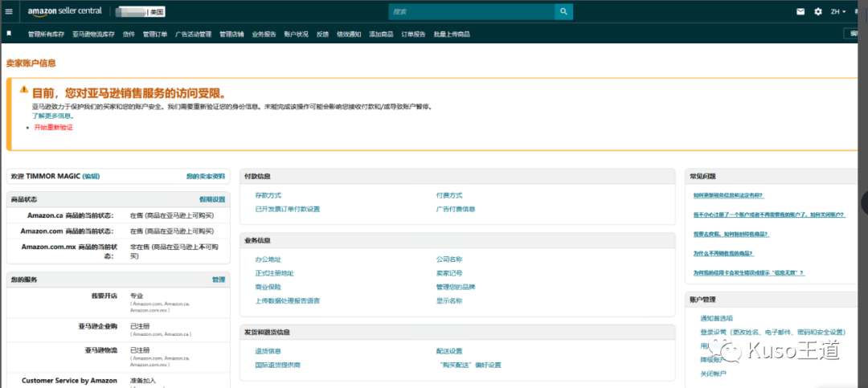Open "购买配送"偏好设置 link
Viewport: 868px width, 388px height.
[x=469, y=366]
